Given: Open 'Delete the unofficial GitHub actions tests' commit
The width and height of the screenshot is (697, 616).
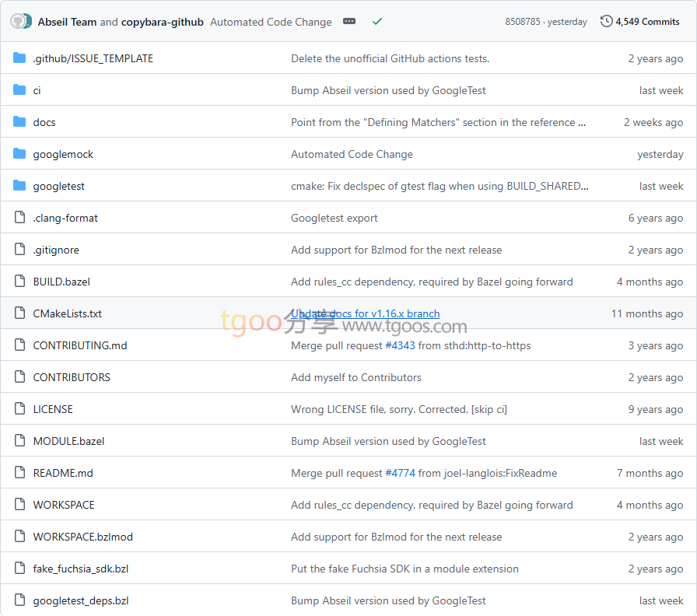Looking at the screenshot, I should tap(390, 58).
